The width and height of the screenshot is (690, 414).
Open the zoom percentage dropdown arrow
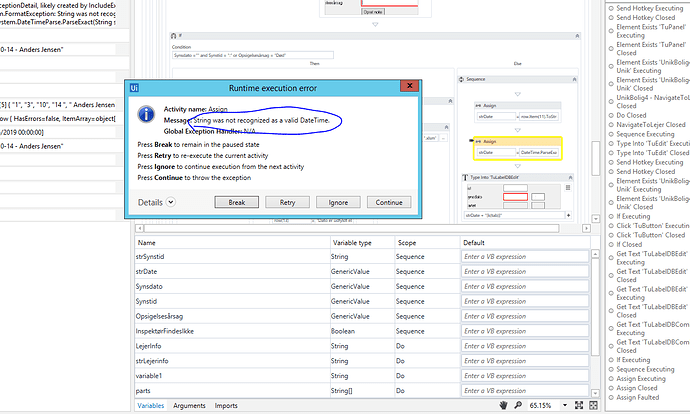(x=565, y=405)
